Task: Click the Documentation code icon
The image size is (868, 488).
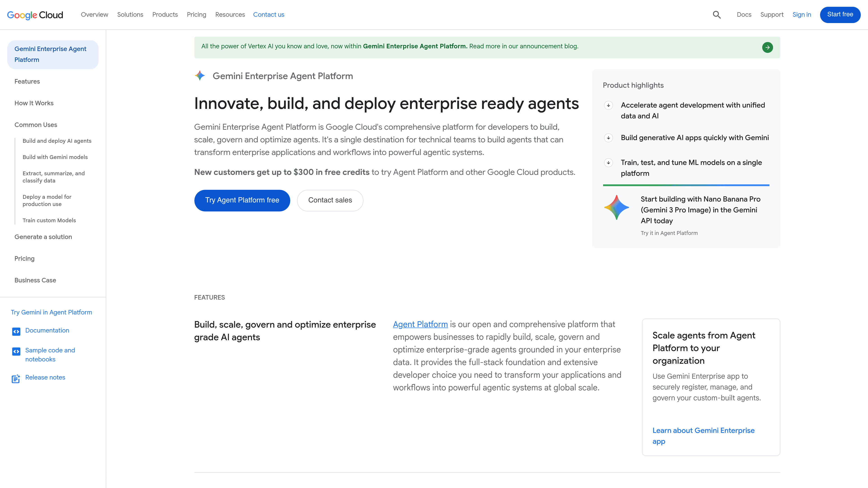Action: tap(16, 331)
